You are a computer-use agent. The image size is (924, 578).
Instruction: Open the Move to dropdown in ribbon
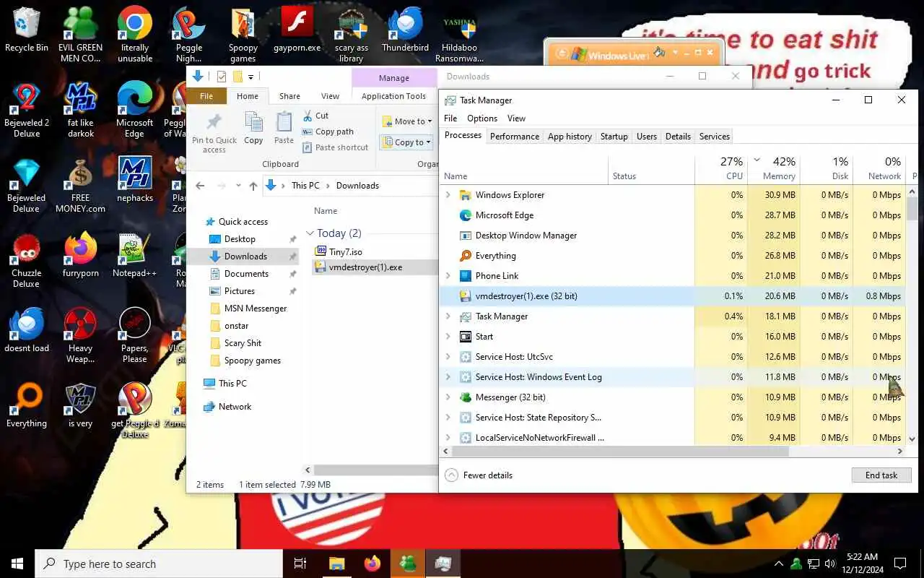click(x=408, y=121)
